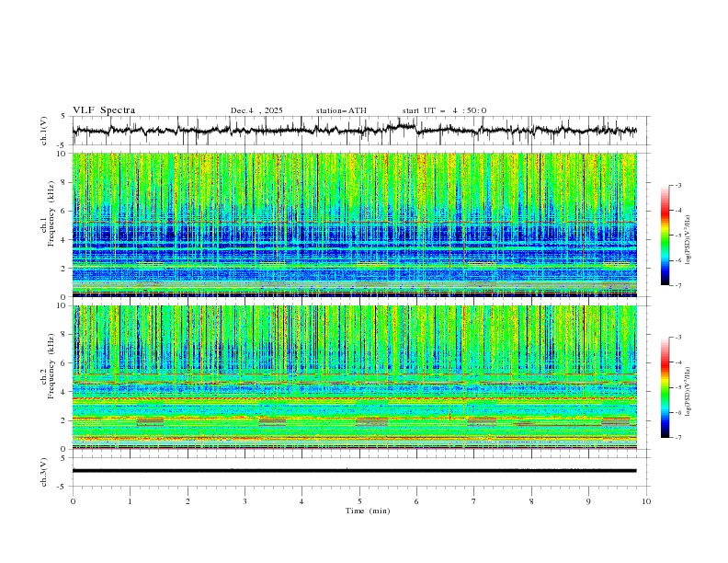728x563 pixels.
Task: Click the time axis tick label '5'
Action: 359,501
